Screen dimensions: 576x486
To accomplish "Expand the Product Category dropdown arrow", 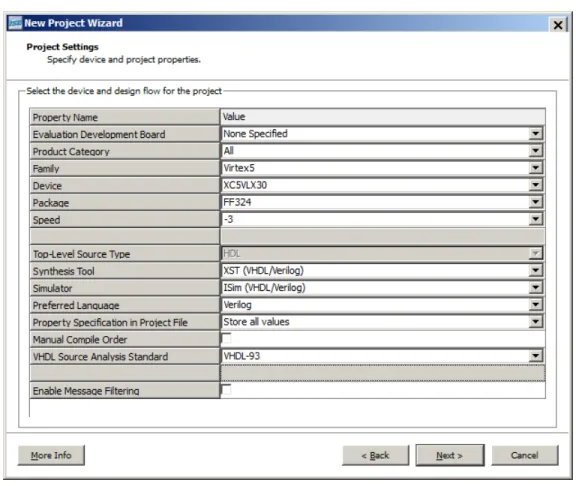I will pos(536,151).
